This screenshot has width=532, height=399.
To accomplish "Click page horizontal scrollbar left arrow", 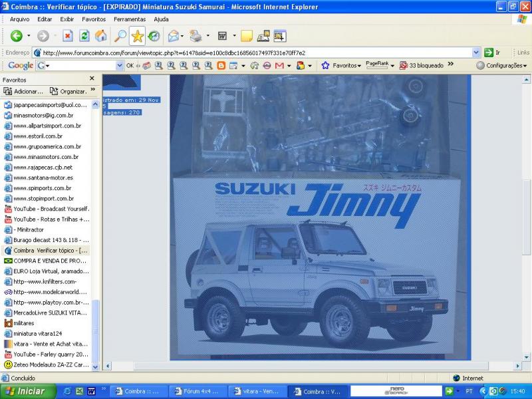I will point(108,366).
